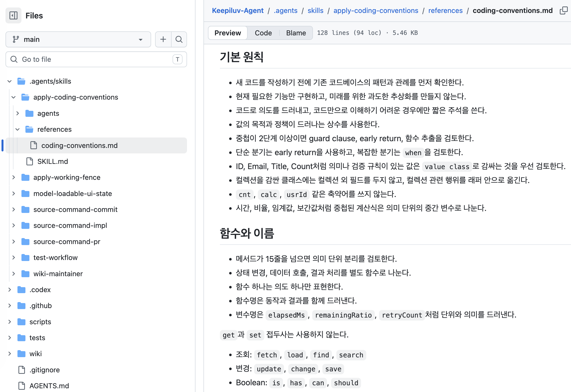Select coding-conventions.md in file tree

click(x=96, y=145)
